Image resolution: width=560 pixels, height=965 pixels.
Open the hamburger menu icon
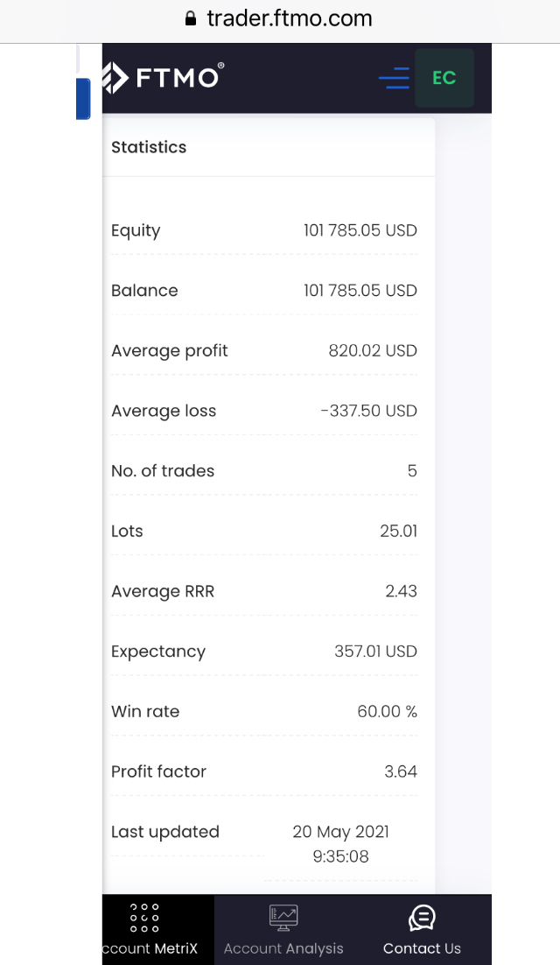point(394,79)
